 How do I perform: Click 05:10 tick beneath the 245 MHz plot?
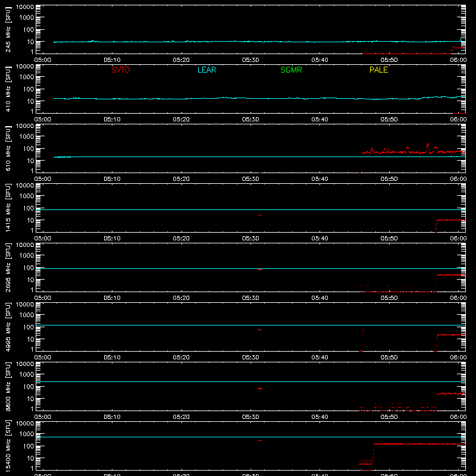click(112, 60)
